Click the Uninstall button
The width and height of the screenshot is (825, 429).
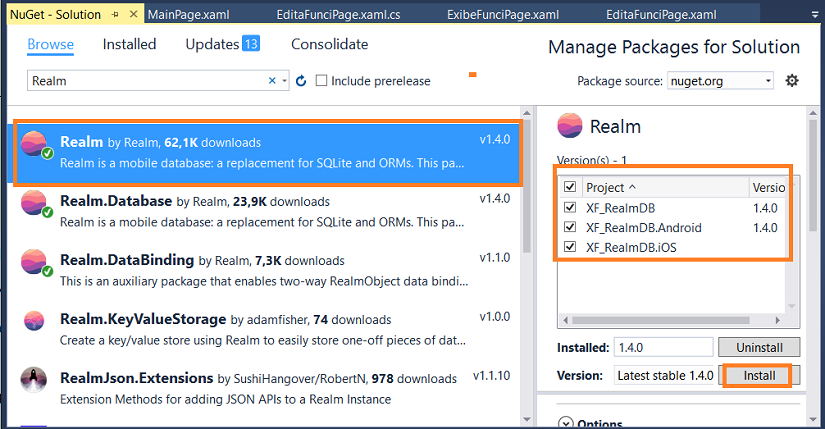(x=759, y=347)
